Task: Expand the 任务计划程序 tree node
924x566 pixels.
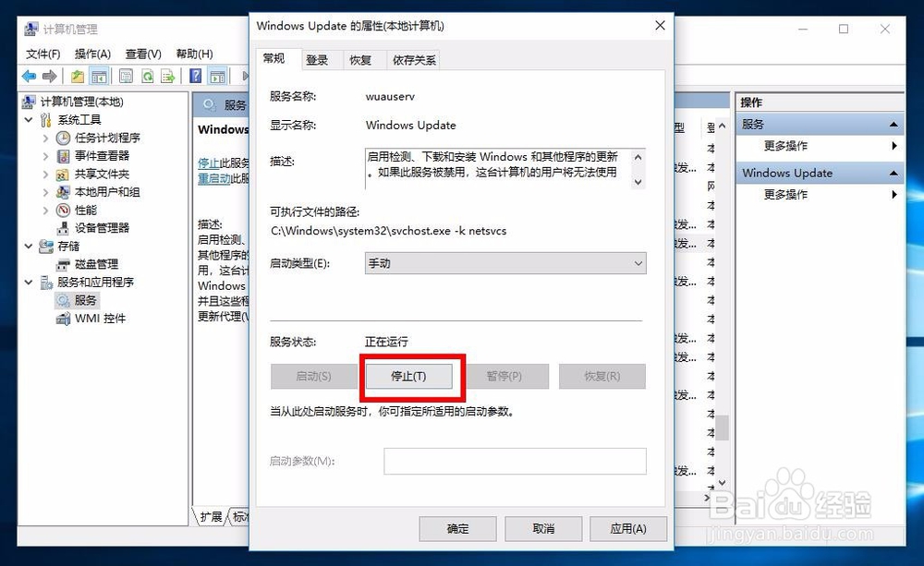Action: tap(45, 138)
